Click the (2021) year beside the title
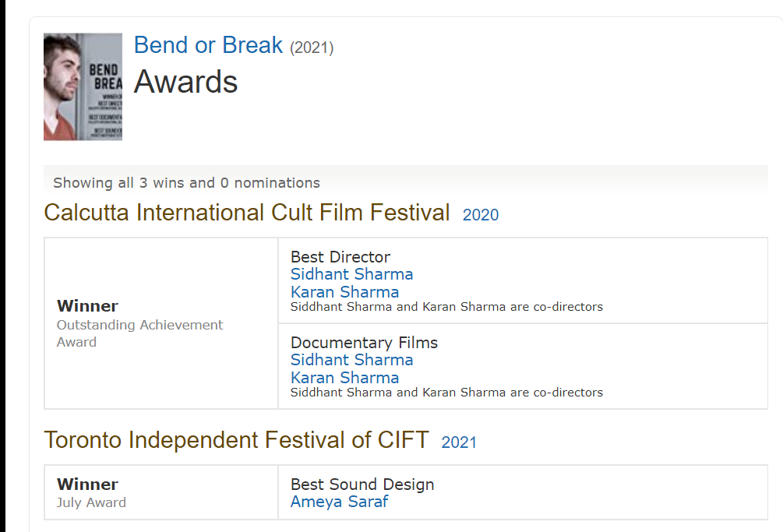 (312, 48)
